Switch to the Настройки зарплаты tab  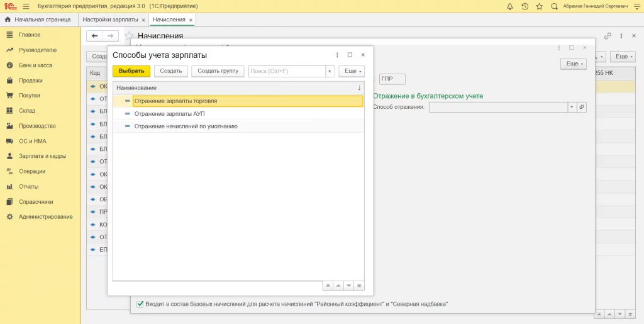point(109,20)
